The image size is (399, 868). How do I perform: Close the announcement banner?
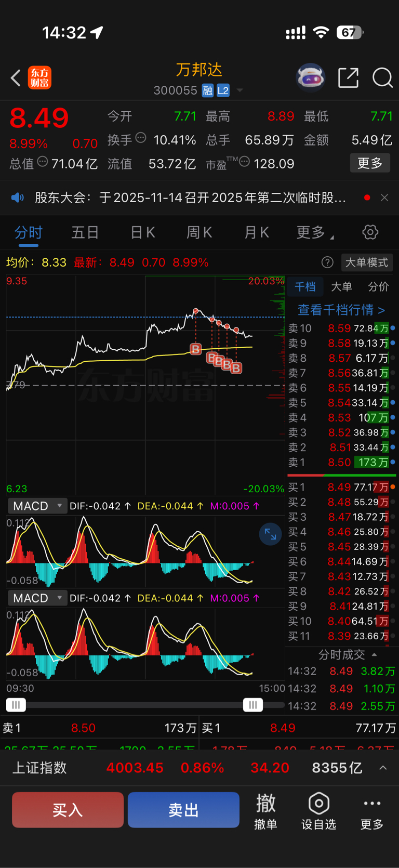(384, 198)
